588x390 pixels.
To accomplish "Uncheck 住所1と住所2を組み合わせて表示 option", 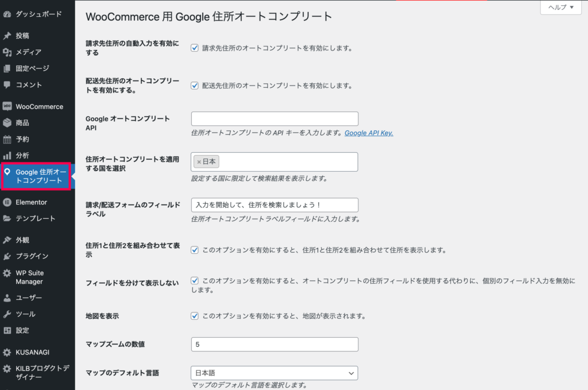I will pyautogui.click(x=195, y=250).
